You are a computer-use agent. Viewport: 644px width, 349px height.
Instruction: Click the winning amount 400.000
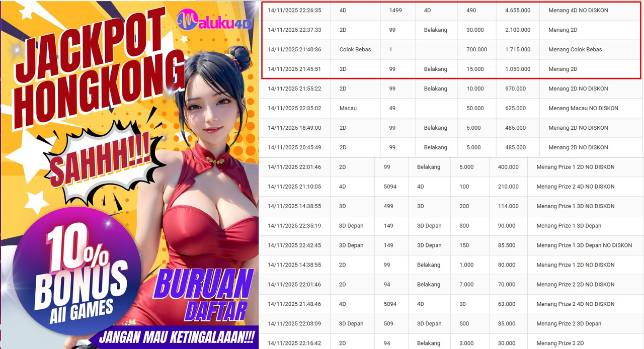coord(508,167)
